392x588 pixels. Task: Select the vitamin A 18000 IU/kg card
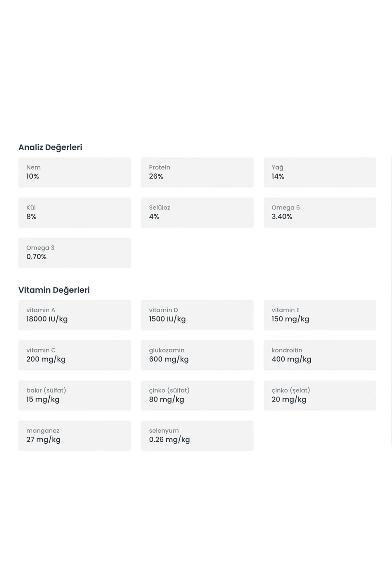(x=74, y=315)
